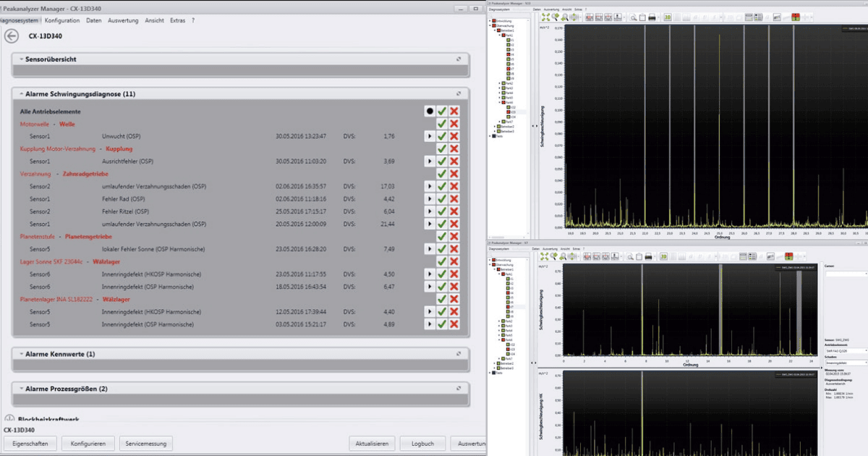The height and width of the screenshot is (456, 868).
Task: Select Park7 node in V7 tree
Action: (x=509, y=358)
